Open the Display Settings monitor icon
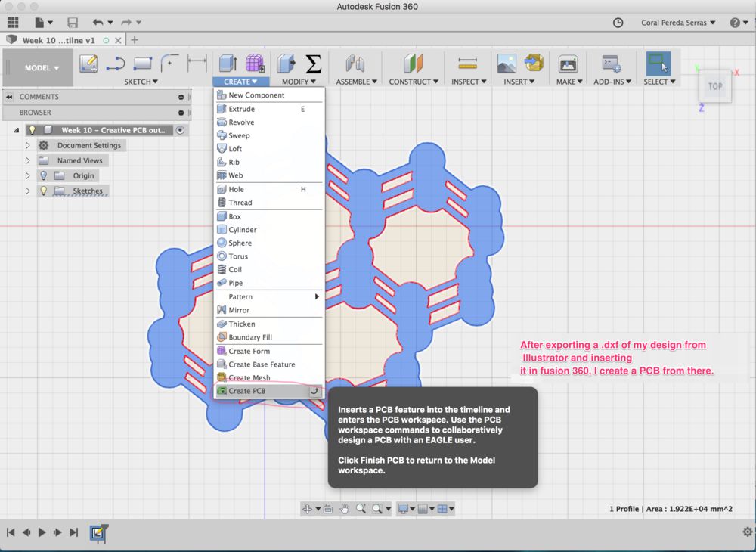The width and height of the screenshot is (756, 552). pyautogui.click(x=403, y=509)
